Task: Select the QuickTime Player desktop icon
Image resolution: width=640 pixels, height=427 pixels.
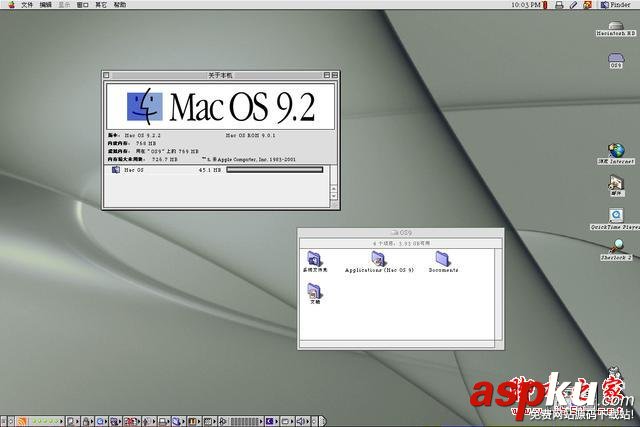Action: click(x=616, y=219)
